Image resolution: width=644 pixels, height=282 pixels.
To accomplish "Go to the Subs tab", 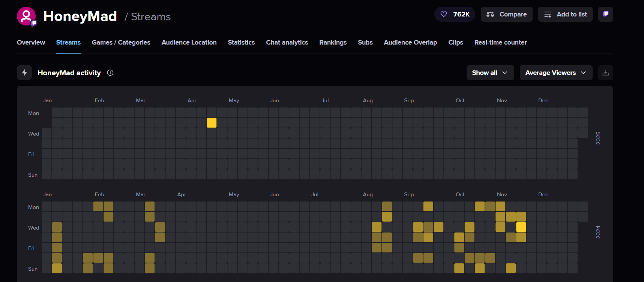I will click(365, 42).
